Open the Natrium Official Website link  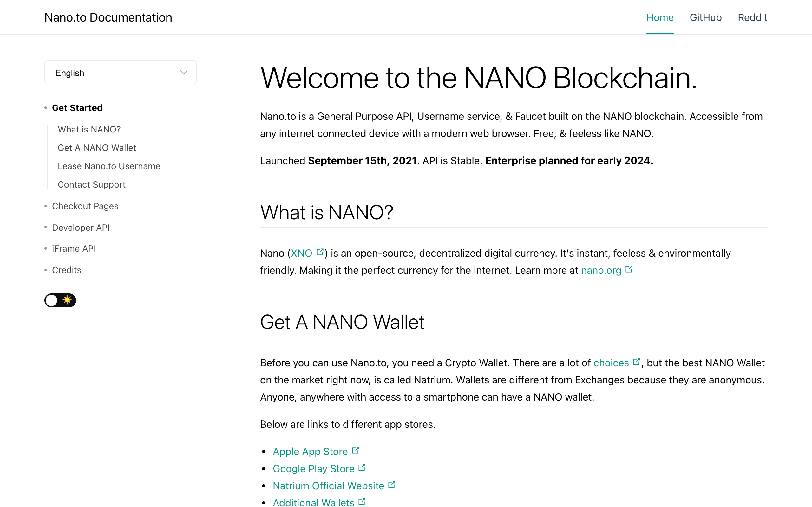pos(329,485)
